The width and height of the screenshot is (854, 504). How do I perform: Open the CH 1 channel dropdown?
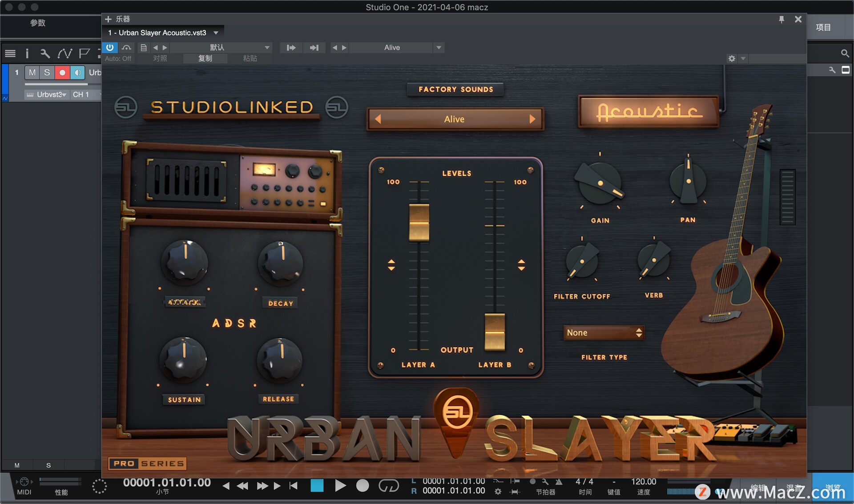click(x=85, y=95)
